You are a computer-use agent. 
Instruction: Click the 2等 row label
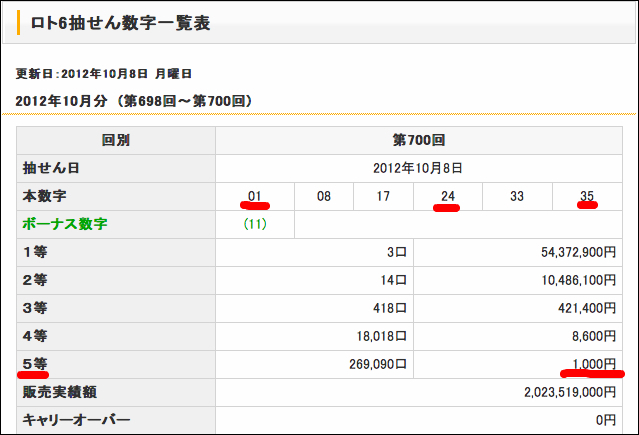(35, 280)
